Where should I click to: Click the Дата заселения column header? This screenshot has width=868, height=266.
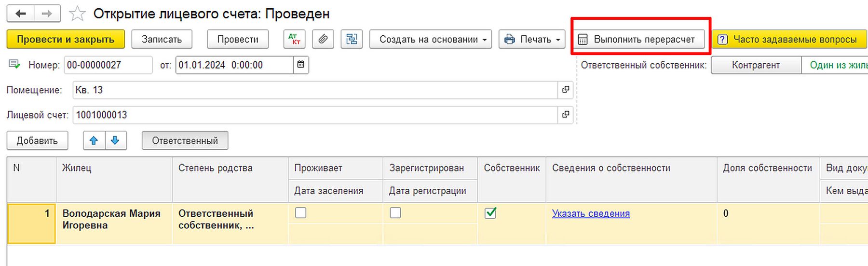click(x=336, y=191)
